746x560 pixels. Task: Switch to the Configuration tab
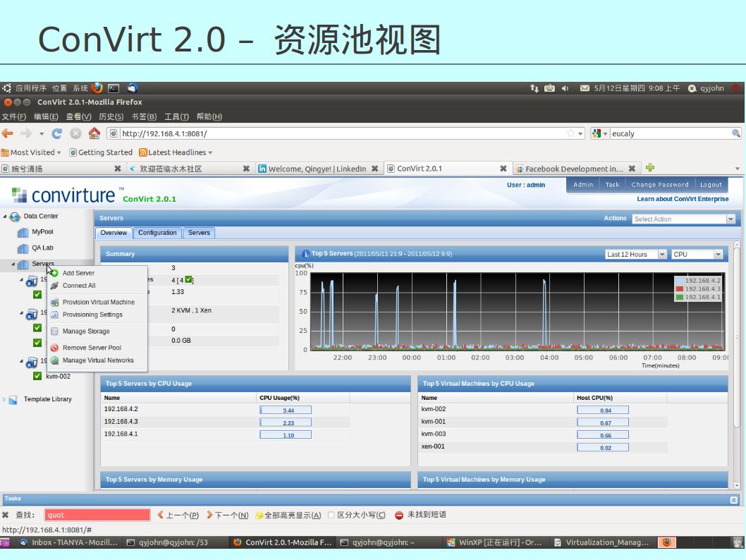pos(157,233)
